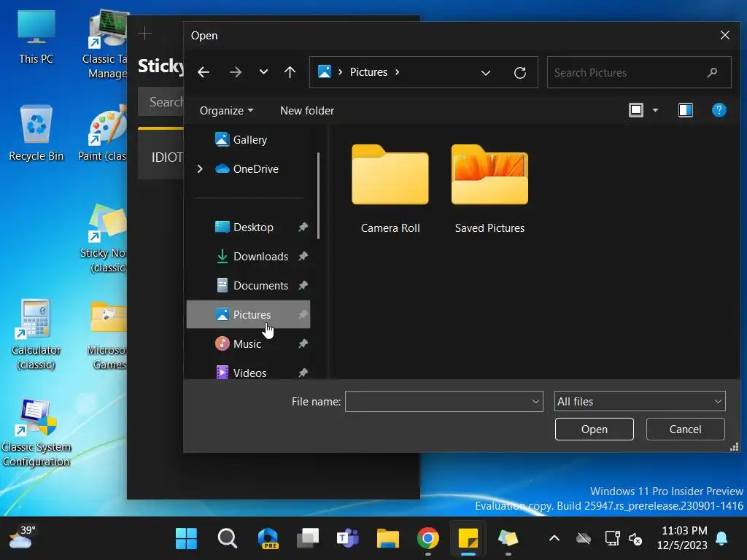Open This PC desktop icon

coord(36,37)
